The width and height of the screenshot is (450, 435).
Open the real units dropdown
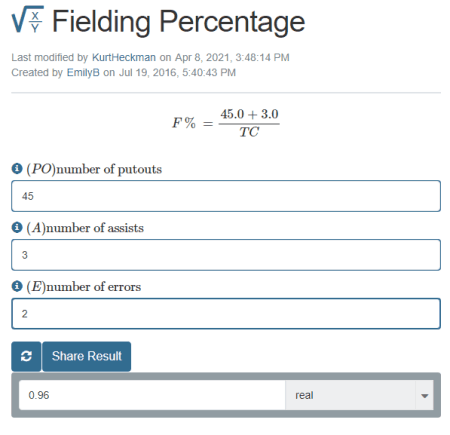click(x=359, y=395)
